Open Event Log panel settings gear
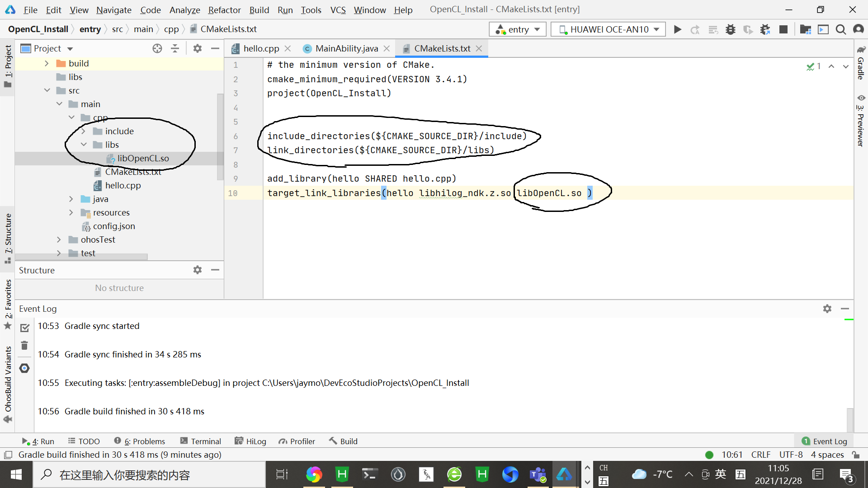Screen dimensions: 868x488 [827, 309]
